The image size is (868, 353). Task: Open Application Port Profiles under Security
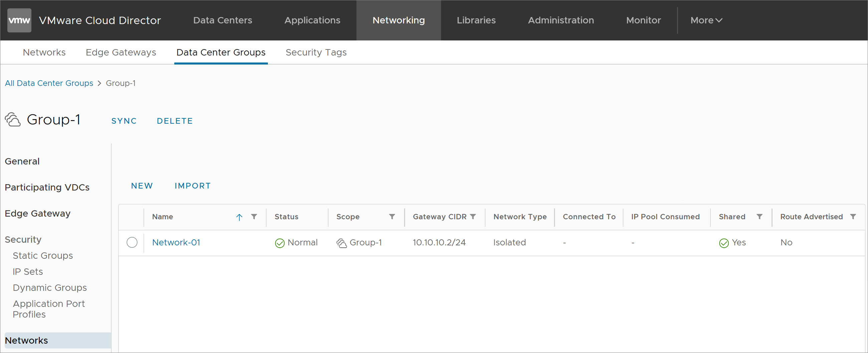(x=49, y=309)
